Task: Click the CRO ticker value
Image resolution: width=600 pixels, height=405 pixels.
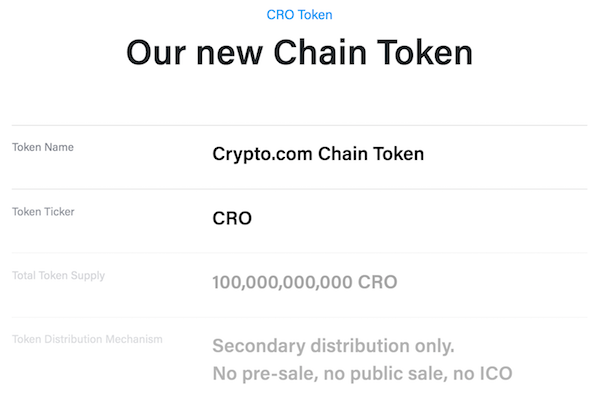Action: (232, 218)
